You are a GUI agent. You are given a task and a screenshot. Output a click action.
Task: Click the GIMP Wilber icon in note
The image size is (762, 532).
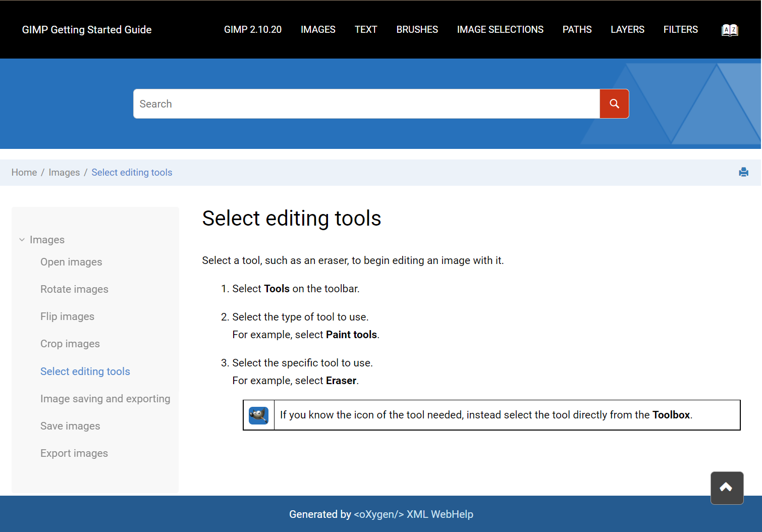click(258, 415)
